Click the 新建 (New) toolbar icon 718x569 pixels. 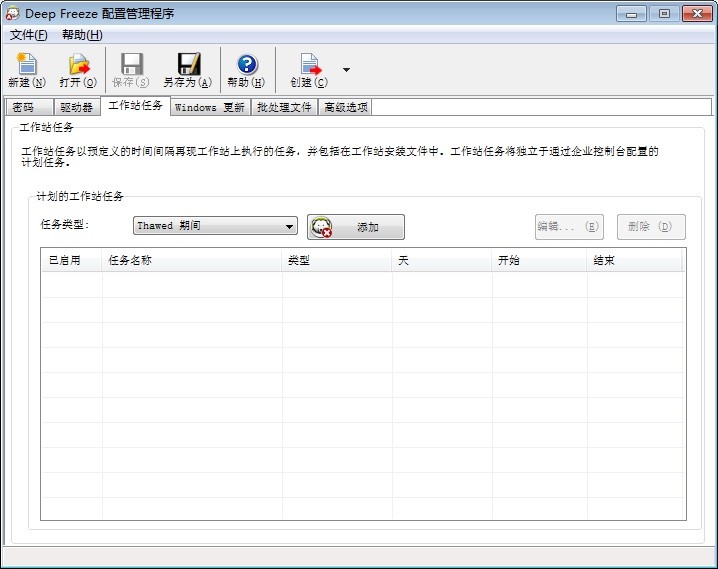(26, 65)
